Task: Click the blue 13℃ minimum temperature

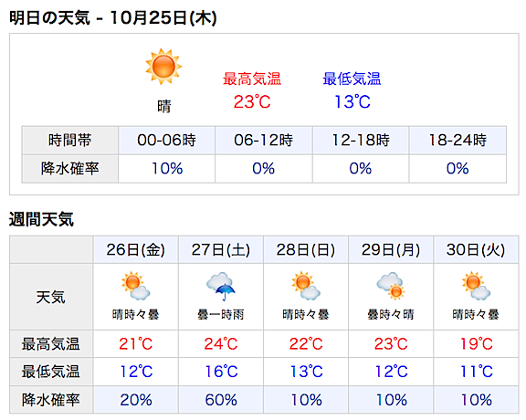Action: (x=352, y=101)
